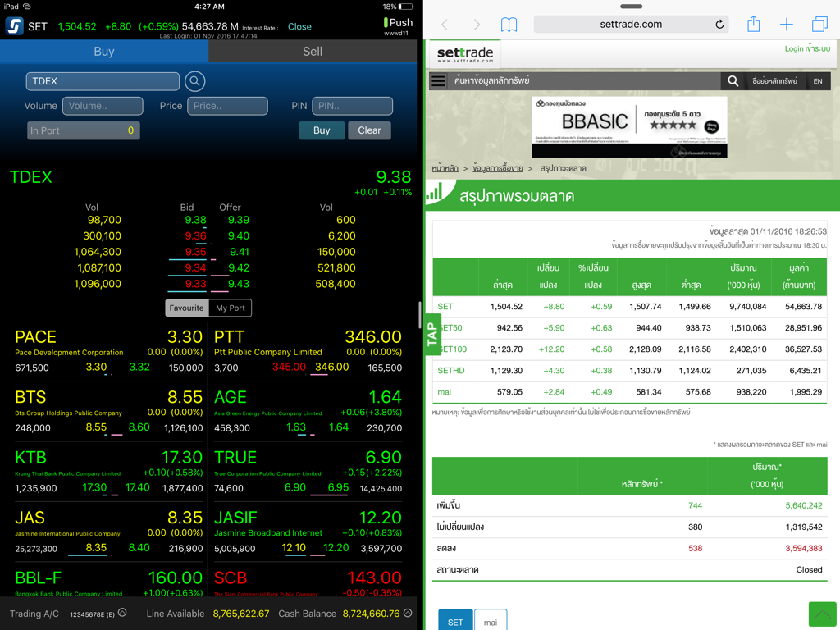Tap the green scroll-to-top arrow on the webpage

pos(822,614)
